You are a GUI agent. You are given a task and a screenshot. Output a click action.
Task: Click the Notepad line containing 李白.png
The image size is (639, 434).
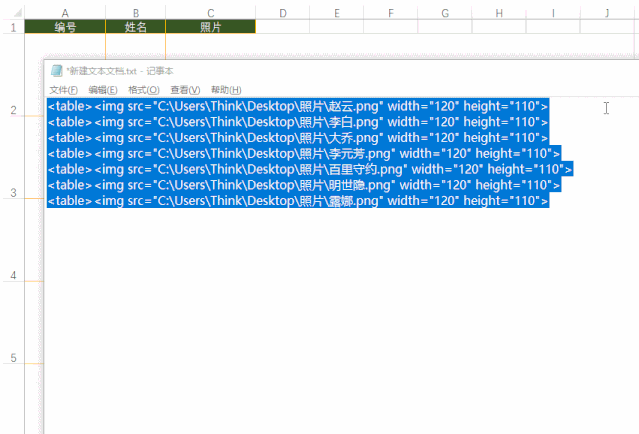298,122
